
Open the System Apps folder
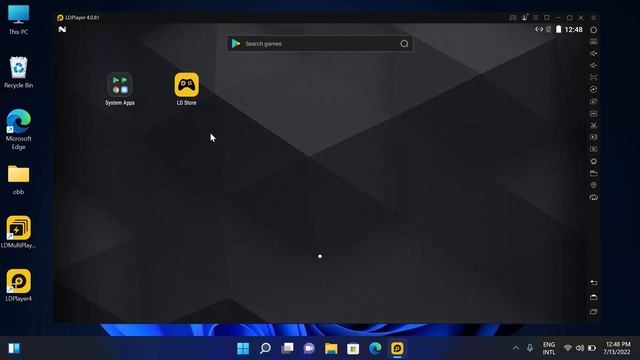click(x=120, y=89)
